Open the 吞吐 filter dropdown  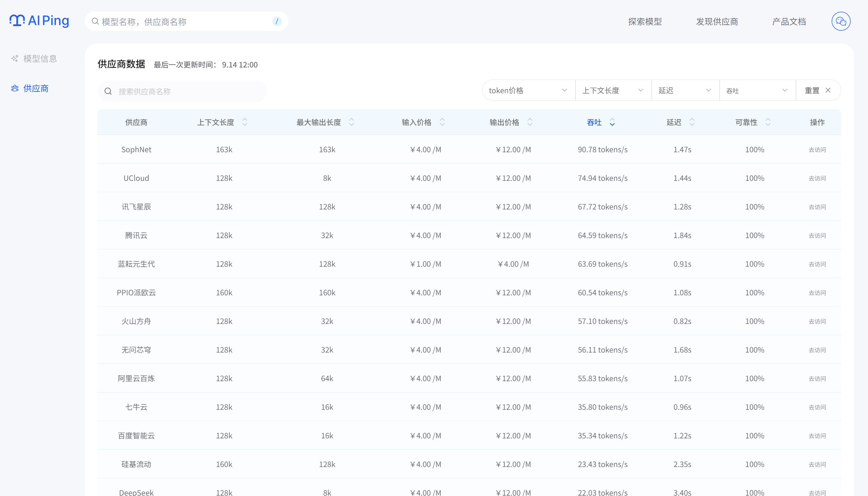tap(757, 90)
